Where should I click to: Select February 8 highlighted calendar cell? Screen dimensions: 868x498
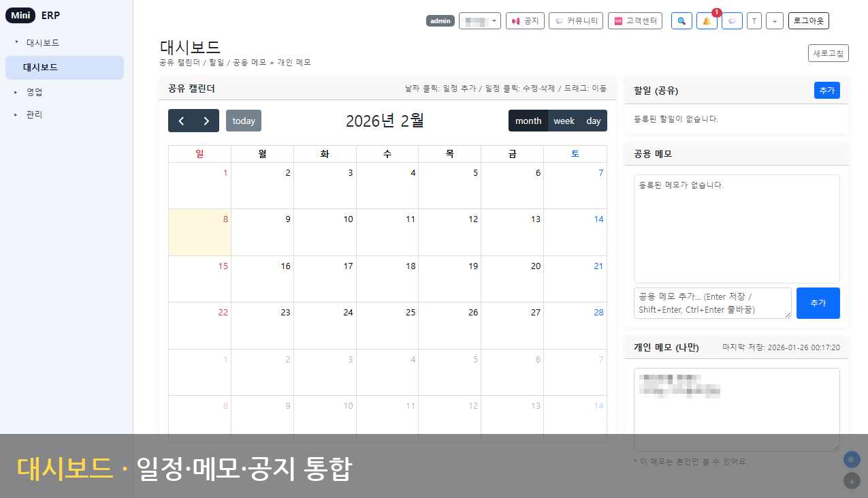click(199, 232)
